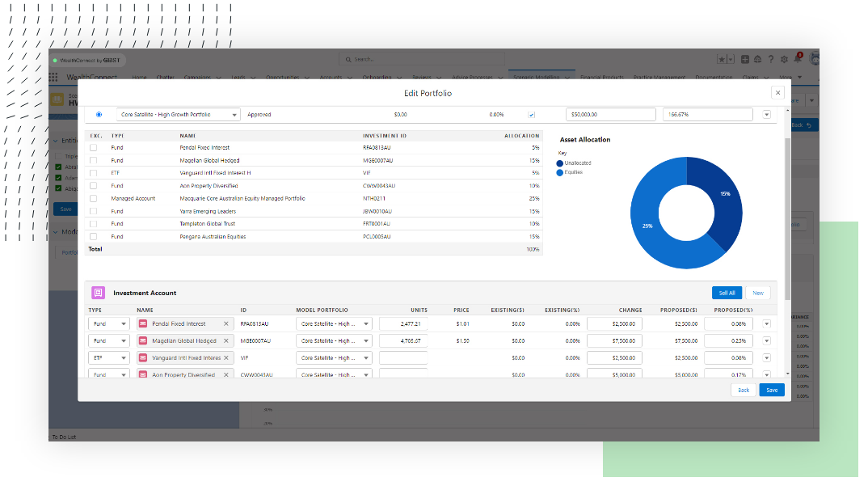Viewport: 868px width, 490px height.
Task: Click the Change field for Magellan showing $7,500.00
Action: 614,341
